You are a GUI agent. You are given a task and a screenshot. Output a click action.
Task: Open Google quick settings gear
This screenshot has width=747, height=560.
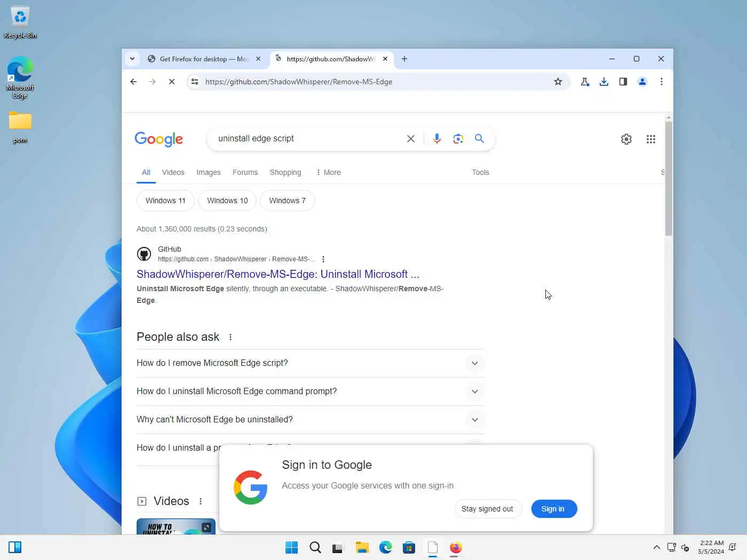point(626,139)
